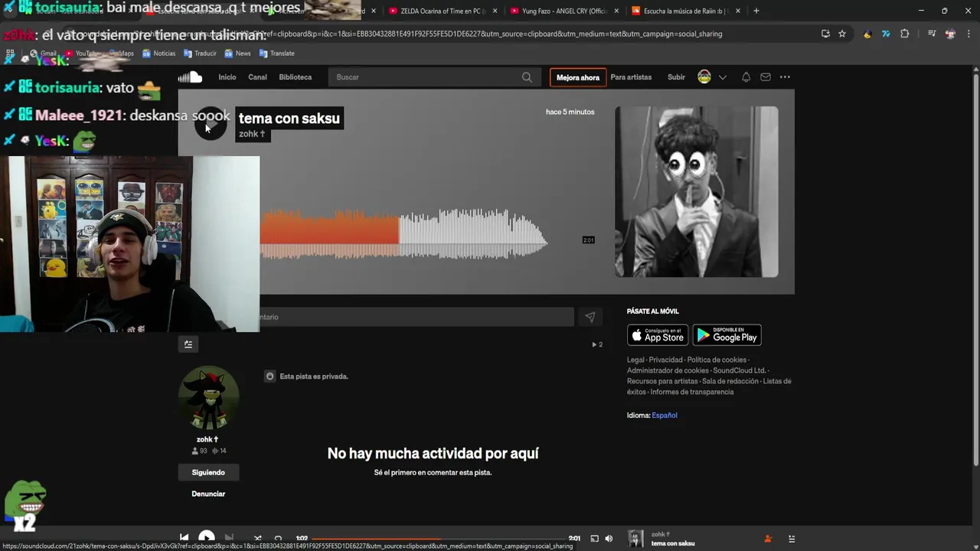Open the zohk artist name under title
Screen dimensions: 980x551
(252, 134)
